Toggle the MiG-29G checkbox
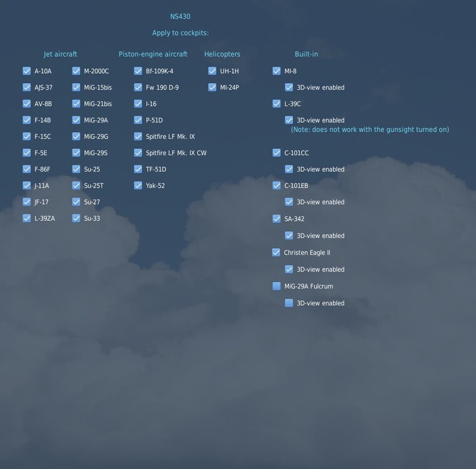This screenshot has width=476, height=469. click(76, 136)
